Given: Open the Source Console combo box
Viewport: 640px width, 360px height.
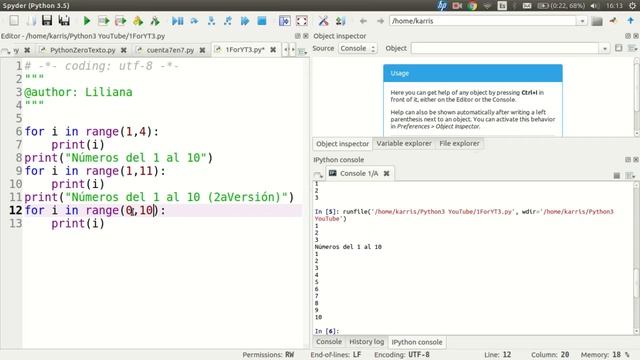Looking at the screenshot, I should 357,48.
